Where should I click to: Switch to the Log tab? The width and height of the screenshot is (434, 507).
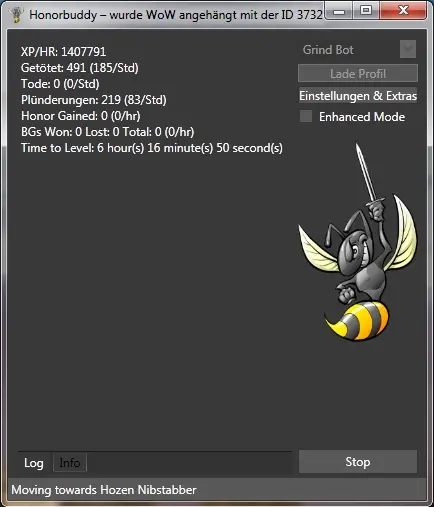coord(34,463)
